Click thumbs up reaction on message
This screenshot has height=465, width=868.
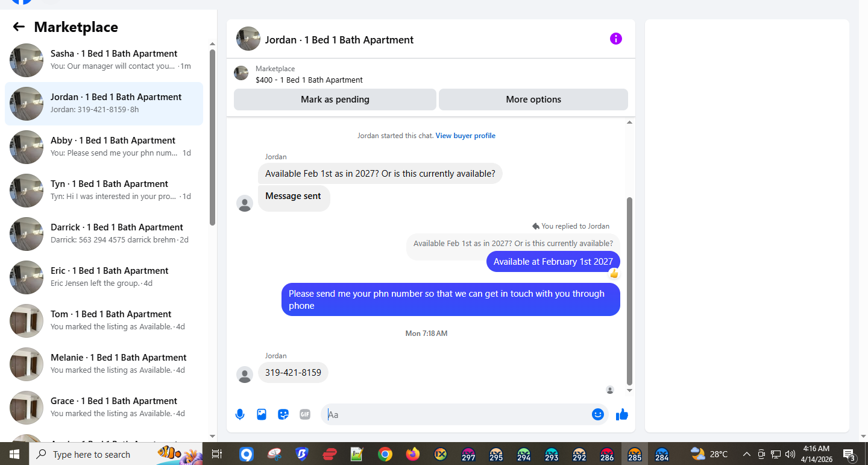coord(614,273)
